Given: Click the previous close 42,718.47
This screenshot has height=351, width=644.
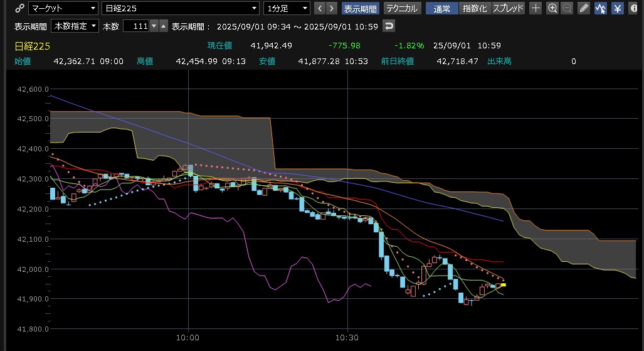Looking at the screenshot, I should pyautogui.click(x=457, y=62).
